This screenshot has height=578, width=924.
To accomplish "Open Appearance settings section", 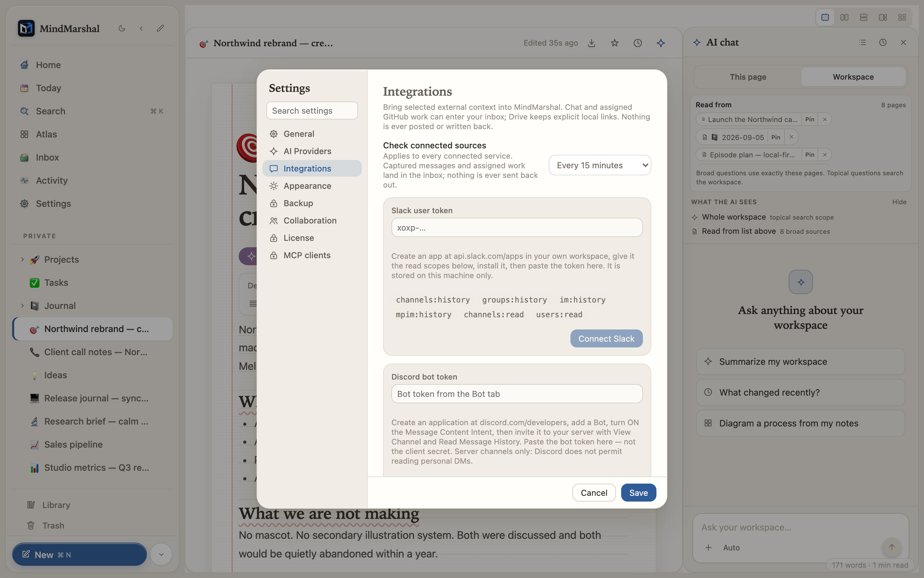I will 312,186.
